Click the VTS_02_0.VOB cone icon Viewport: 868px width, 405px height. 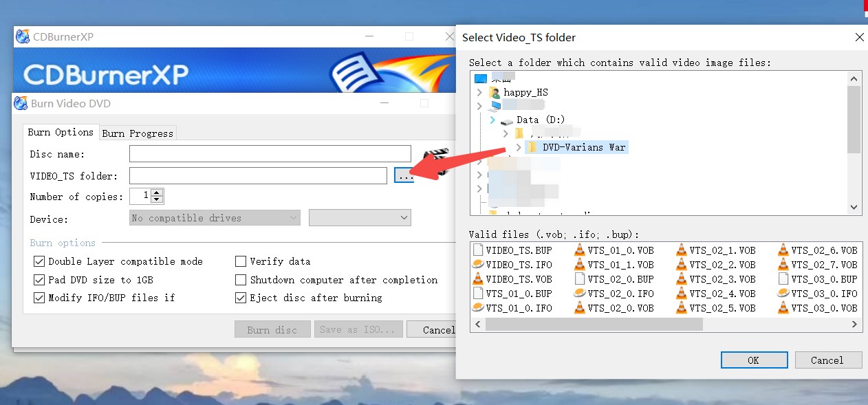(580, 308)
